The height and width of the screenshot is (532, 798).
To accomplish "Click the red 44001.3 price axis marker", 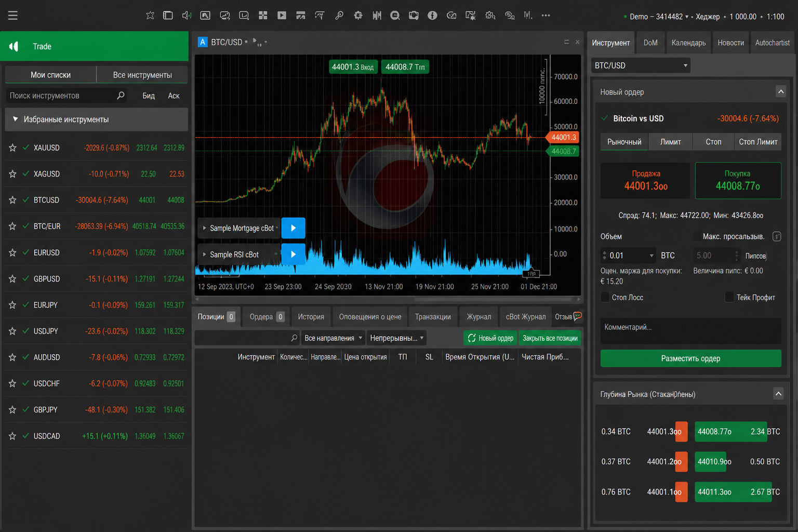I will click(563, 137).
